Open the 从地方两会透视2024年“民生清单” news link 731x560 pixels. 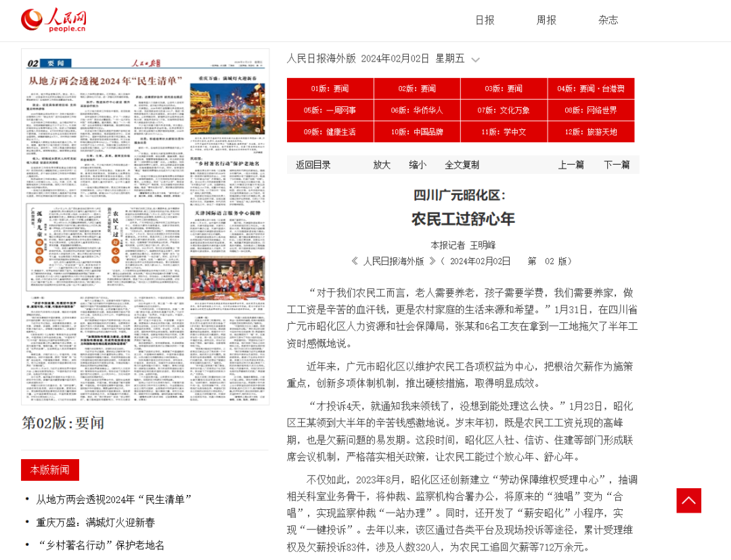click(x=114, y=499)
